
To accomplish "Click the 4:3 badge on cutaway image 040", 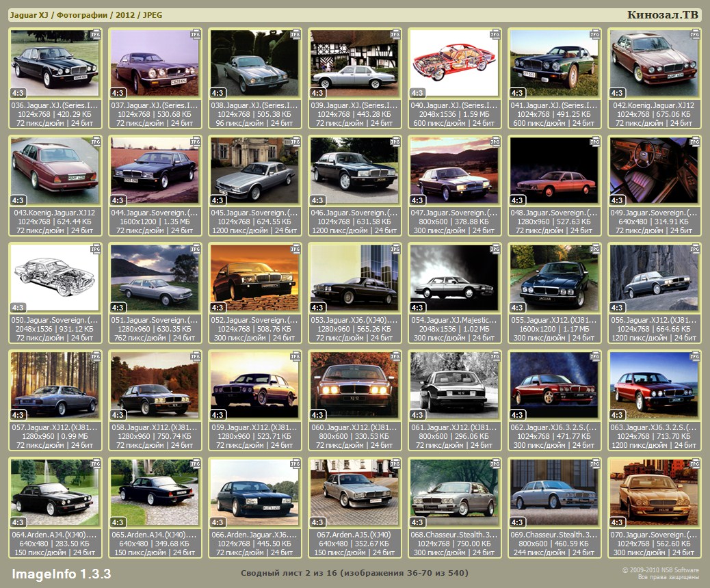I will click(x=417, y=93).
